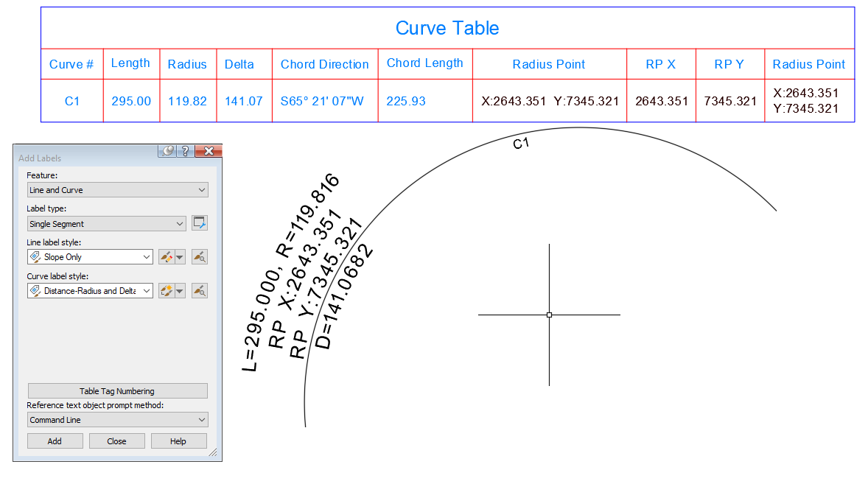Click the Table Tag Numbering button
Viewport: 868px width, 484px height.
click(117, 390)
